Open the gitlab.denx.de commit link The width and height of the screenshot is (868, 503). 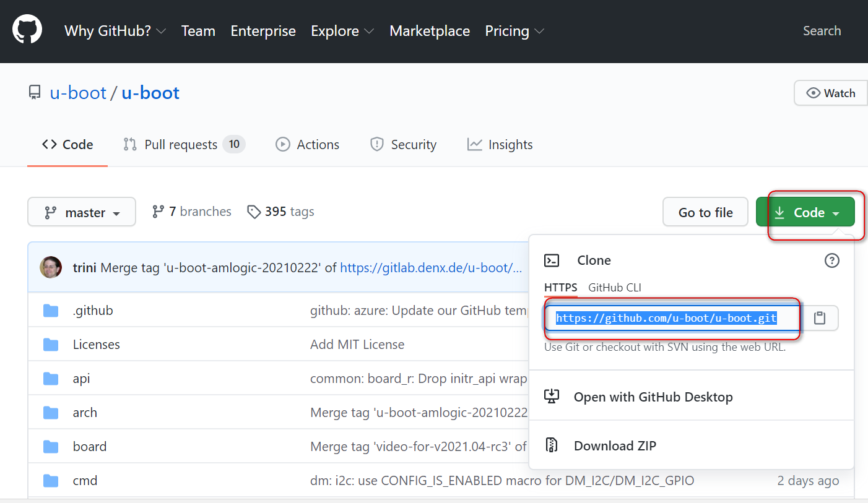pos(431,268)
